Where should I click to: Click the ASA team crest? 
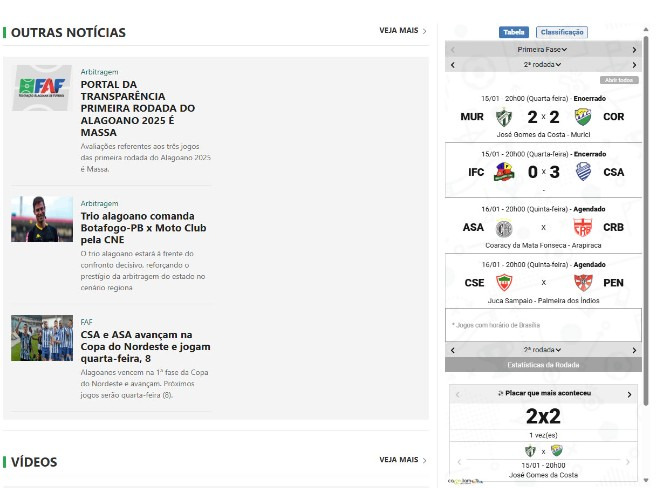coord(504,227)
